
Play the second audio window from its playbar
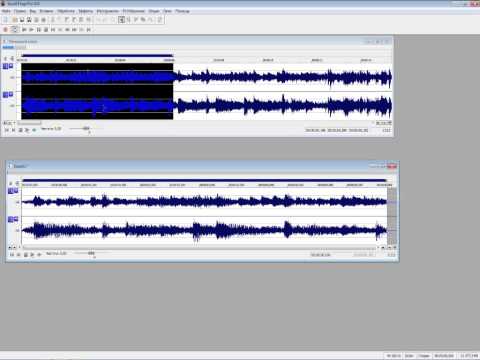(x=32, y=255)
